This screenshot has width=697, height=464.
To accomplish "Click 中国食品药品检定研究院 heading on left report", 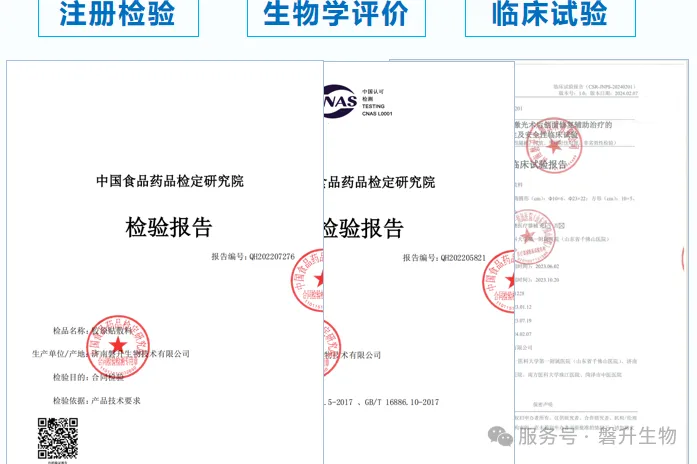I will tap(170, 181).
